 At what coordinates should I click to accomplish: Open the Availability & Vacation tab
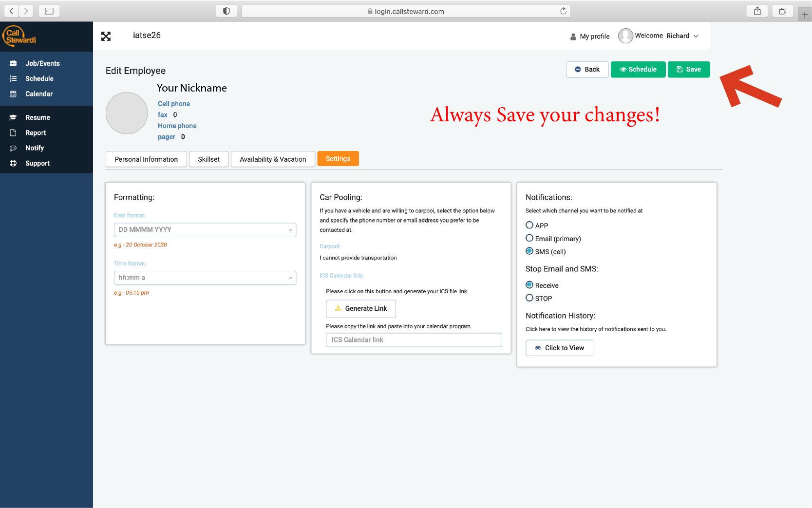tap(273, 159)
